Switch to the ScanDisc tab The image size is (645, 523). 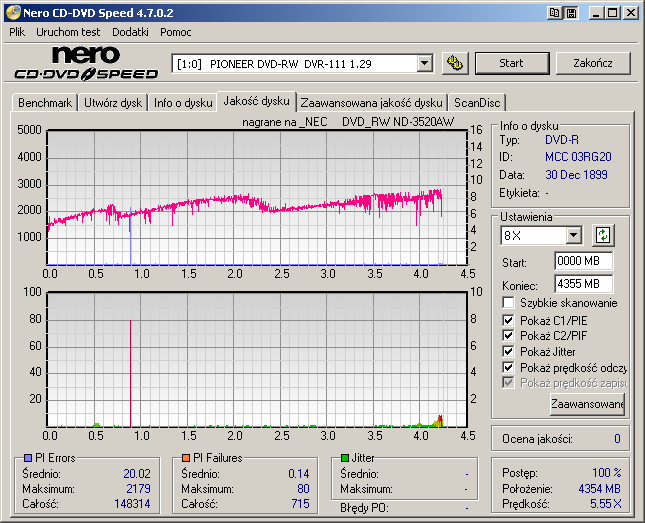click(x=477, y=103)
